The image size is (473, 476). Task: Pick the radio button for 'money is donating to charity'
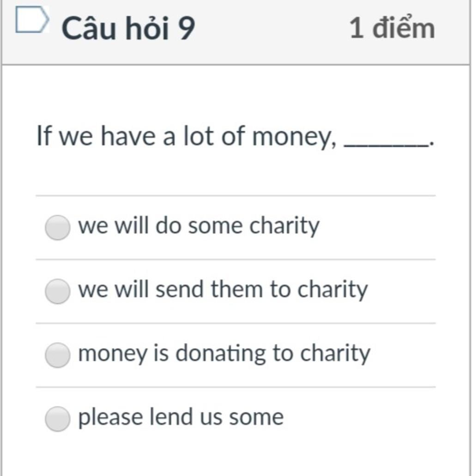[57, 355]
